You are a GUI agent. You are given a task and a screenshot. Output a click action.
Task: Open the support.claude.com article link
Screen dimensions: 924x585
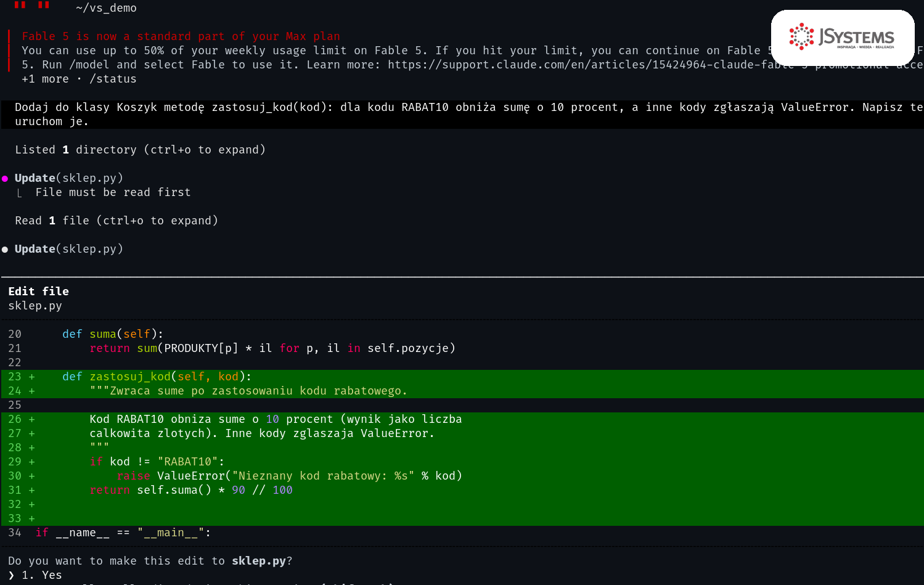click(655, 65)
